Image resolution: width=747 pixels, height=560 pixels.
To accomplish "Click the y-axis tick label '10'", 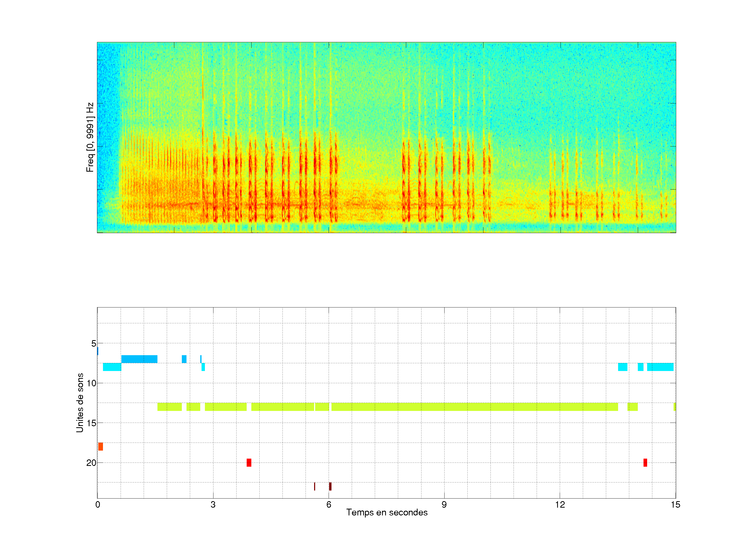I will tap(91, 383).
